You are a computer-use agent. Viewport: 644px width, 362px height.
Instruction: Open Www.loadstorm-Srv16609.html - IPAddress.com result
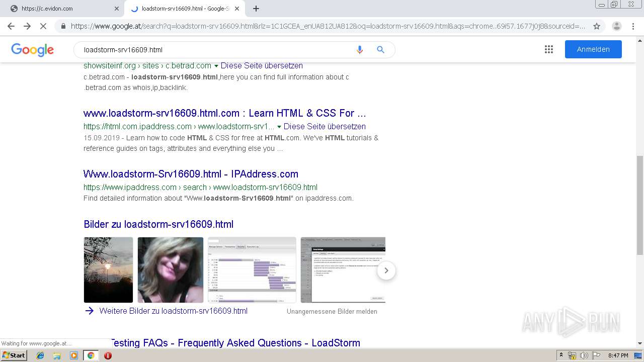(191, 174)
